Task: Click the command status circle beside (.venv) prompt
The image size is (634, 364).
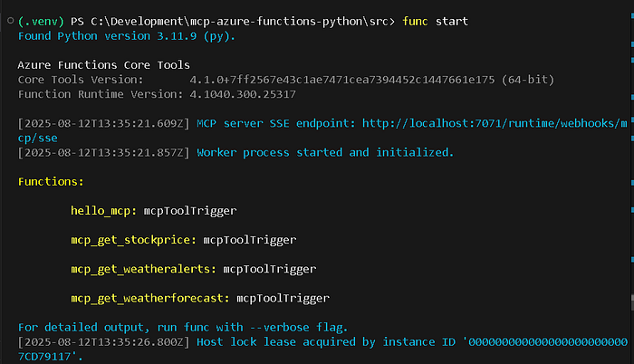Action: (11, 20)
